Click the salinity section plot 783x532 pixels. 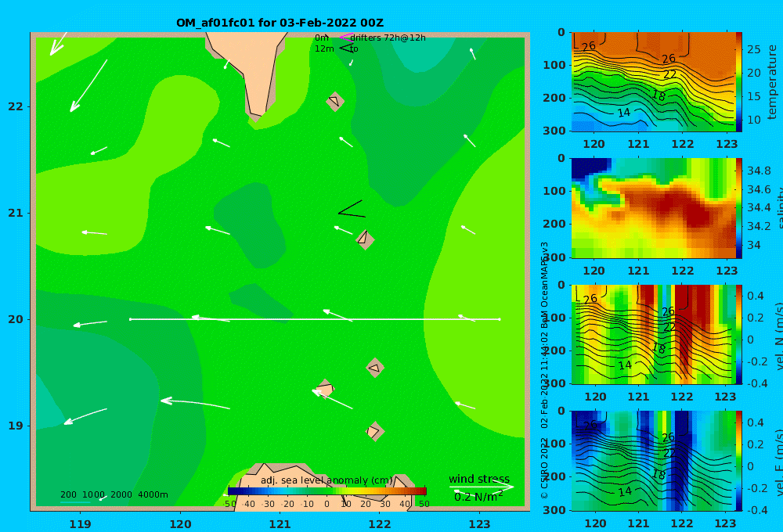[x=653, y=208]
